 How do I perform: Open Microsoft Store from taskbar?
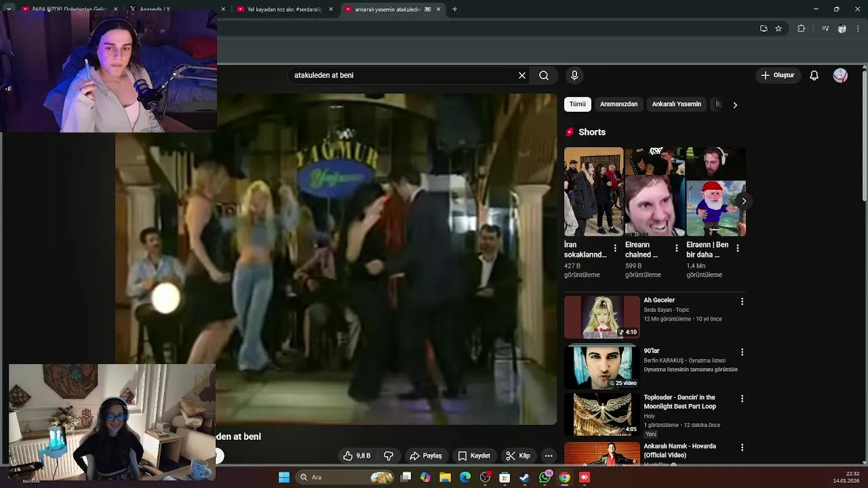[x=505, y=477]
